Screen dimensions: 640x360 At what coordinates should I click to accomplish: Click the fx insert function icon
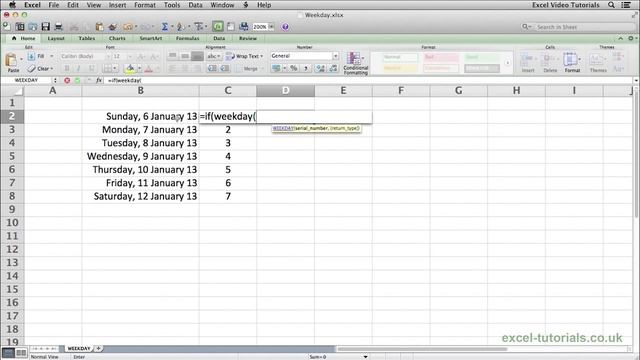tap(99, 80)
